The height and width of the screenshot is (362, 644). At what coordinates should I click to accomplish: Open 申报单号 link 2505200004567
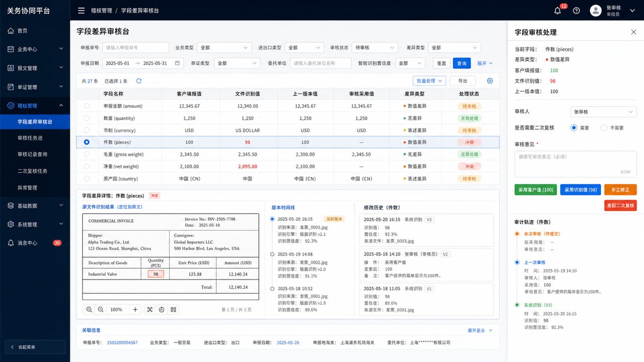click(122, 342)
